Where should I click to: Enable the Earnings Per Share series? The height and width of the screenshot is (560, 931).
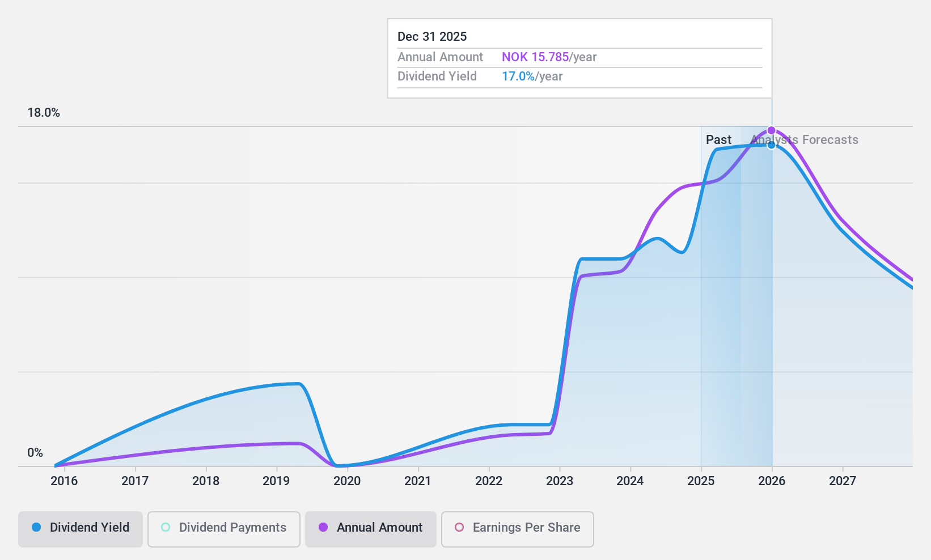(518, 529)
